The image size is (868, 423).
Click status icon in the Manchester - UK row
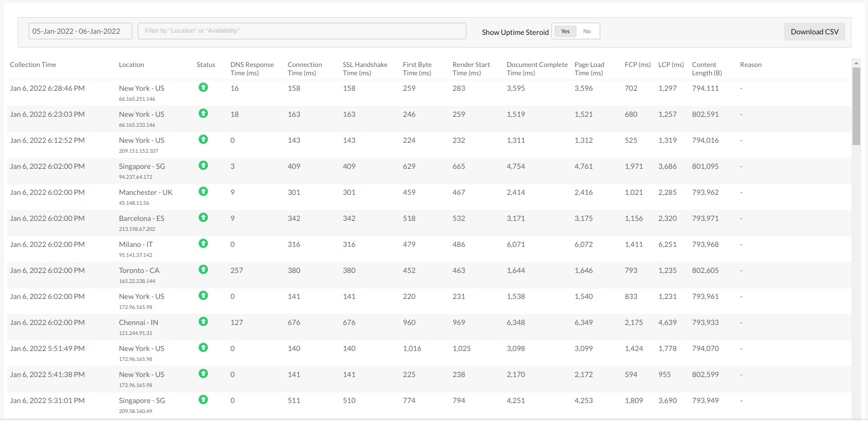[x=203, y=192]
